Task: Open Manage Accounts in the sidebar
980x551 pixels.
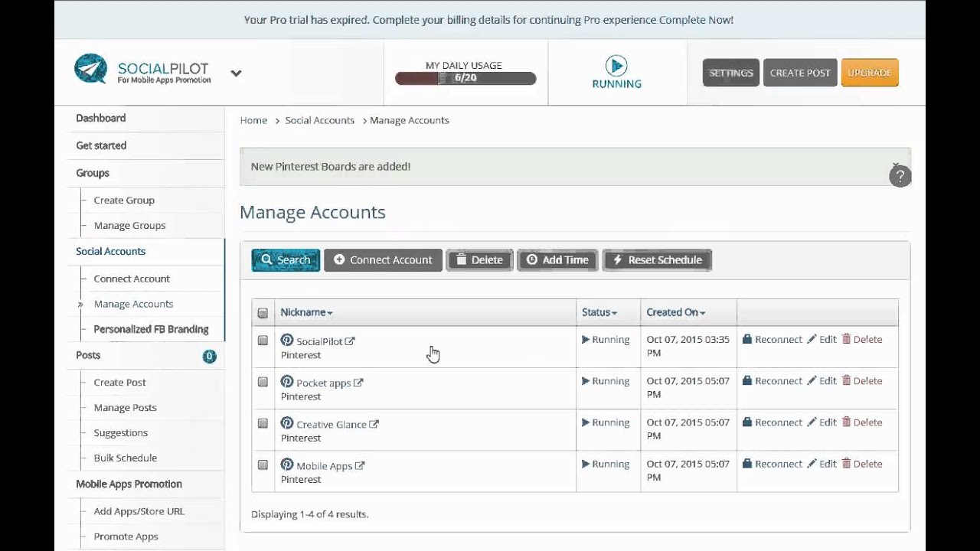Action: [x=133, y=304]
